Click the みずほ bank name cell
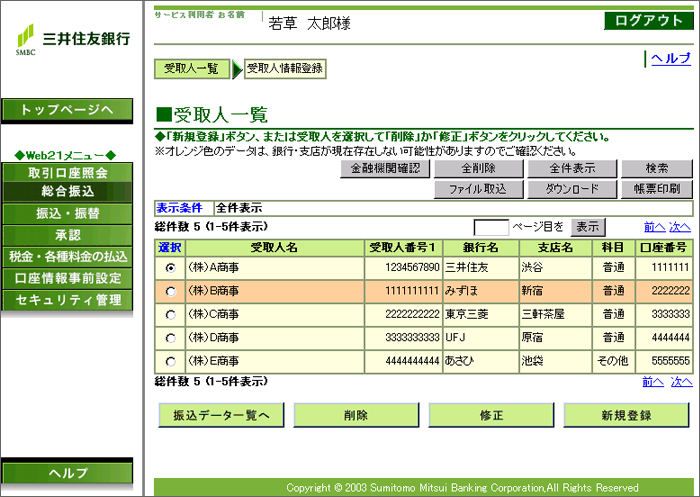This screenshot has height=497, width=700. click(481, 292)
